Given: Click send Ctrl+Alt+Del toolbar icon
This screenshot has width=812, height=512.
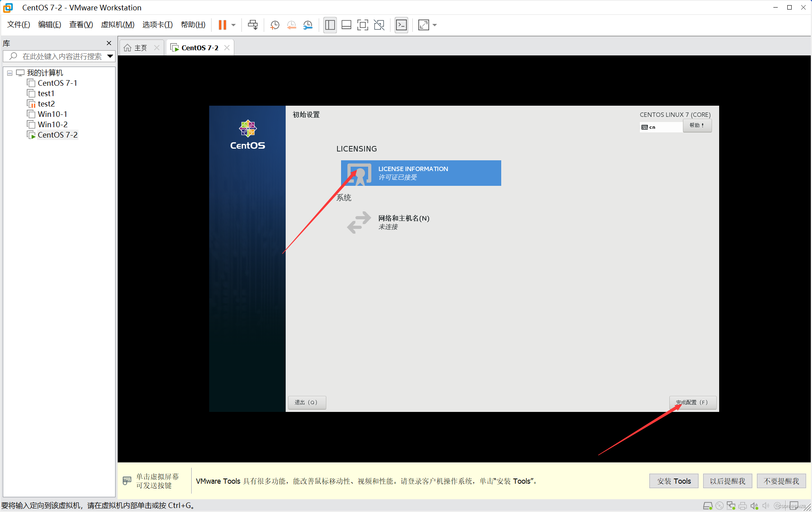Looking at the screenshot, I should [253, 25].
